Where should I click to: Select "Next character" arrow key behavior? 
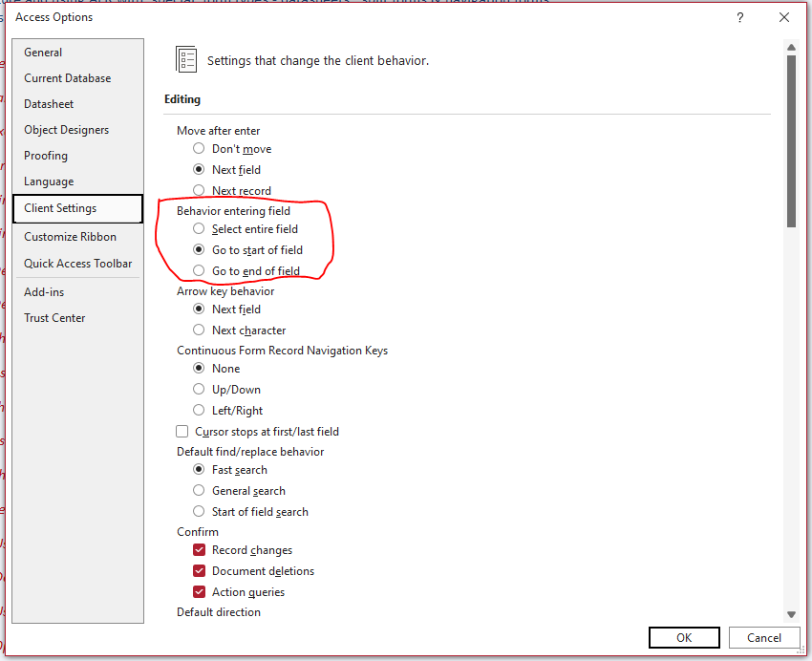pos(199,330)
